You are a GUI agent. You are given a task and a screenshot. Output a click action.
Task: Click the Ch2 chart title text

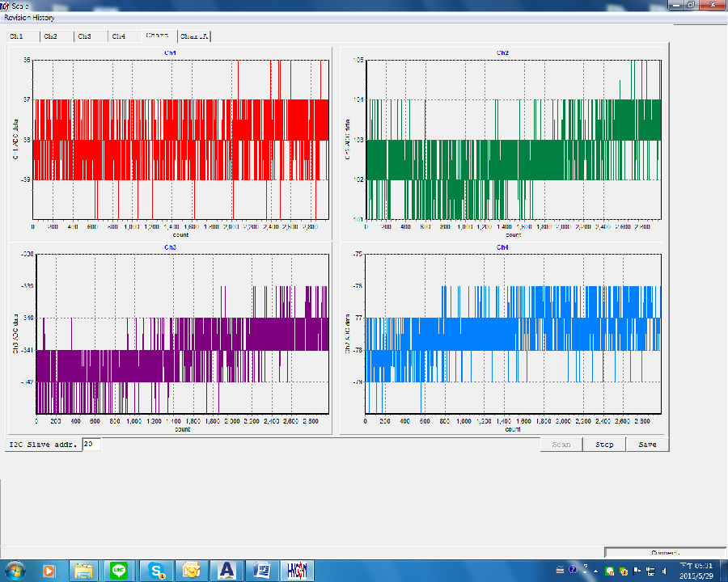[x=502, y=53]
